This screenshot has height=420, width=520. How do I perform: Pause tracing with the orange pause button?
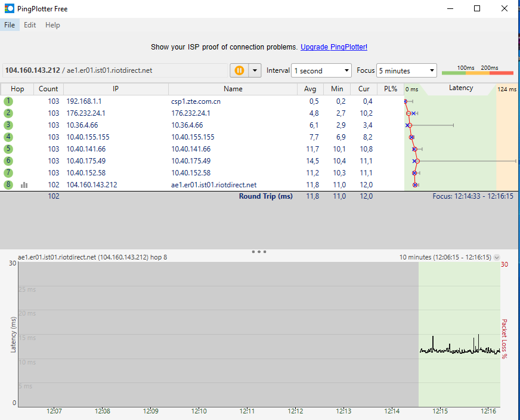click(239, 70)
